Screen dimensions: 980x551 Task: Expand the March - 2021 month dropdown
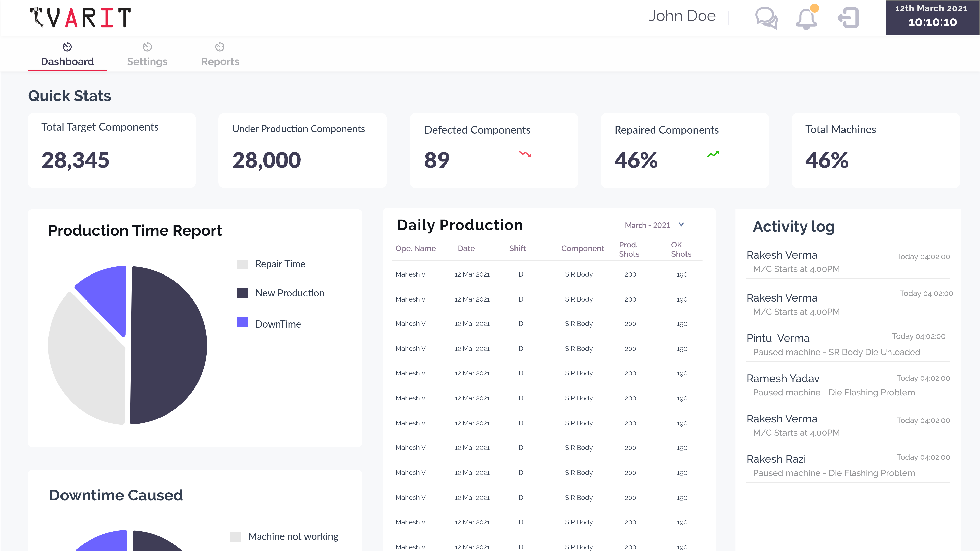click(647, 225)
